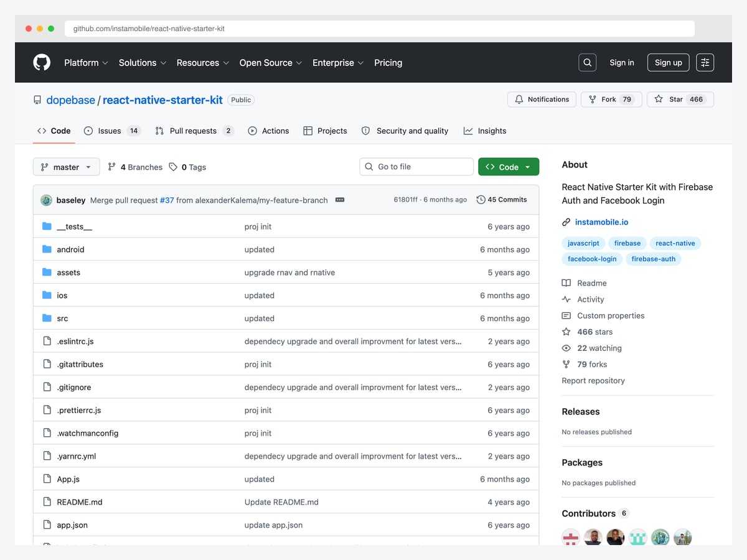Switch to the Code tab
The image size is (747, 560).
tap(54, 131)
